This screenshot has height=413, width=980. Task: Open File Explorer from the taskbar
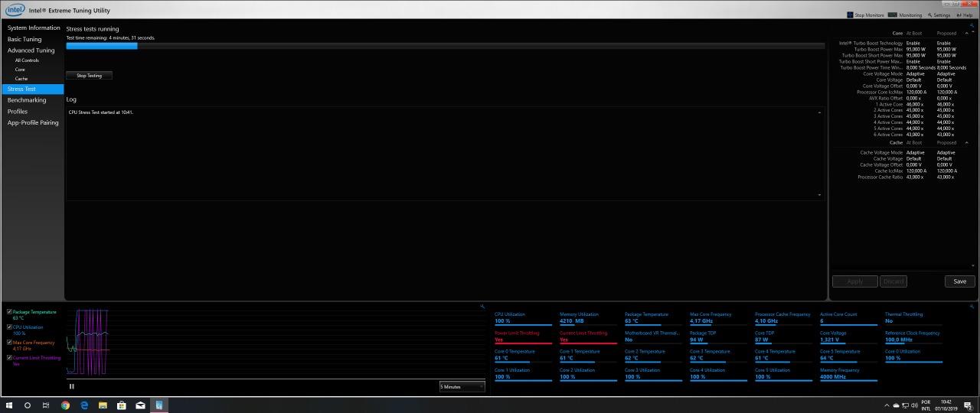(x=103, y=405)
